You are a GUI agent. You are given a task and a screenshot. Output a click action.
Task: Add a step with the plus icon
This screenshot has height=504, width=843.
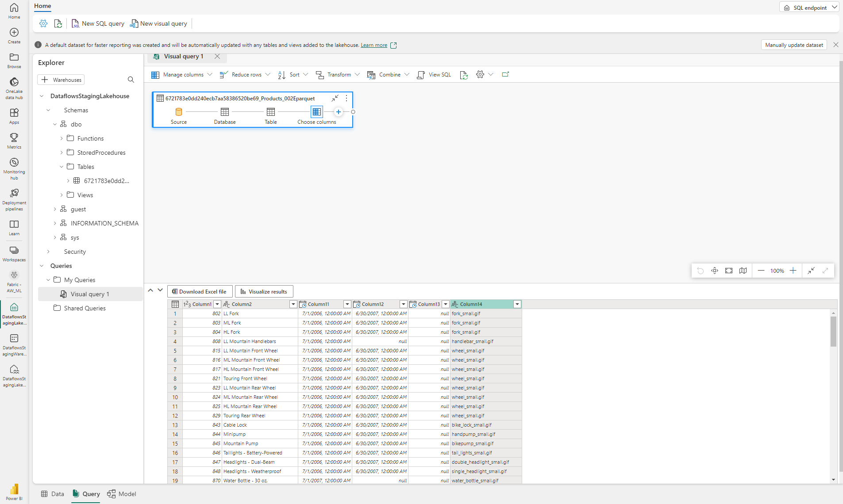pyautogui.click(x=339, y=112)
